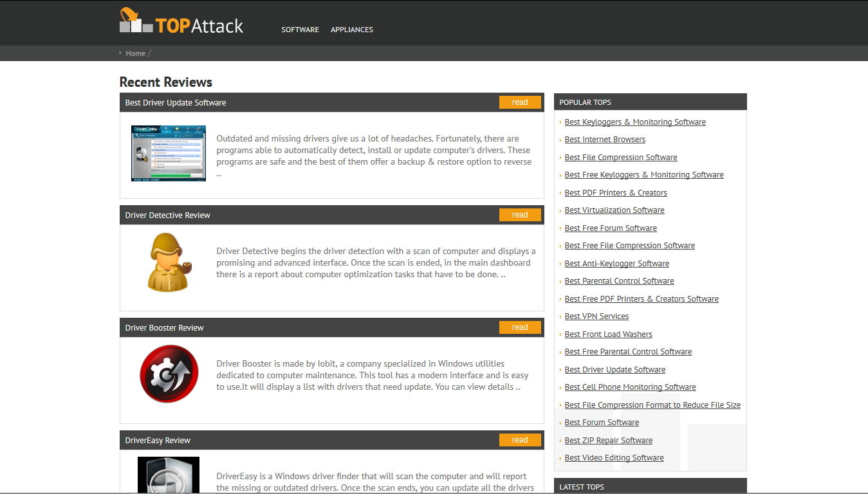Click the DriverEasy screenshot thumbnail
The image size is (868, 494).
(x=169, y=153)
